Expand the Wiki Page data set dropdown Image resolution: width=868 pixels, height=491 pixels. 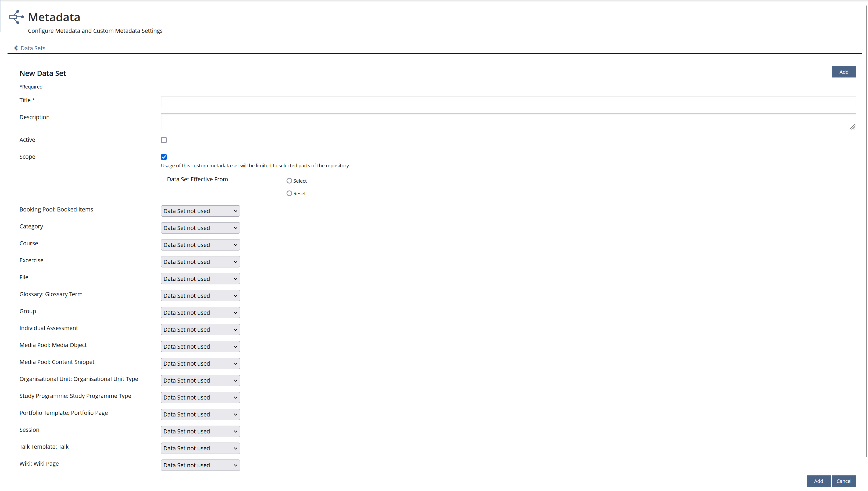pos(200,465)
